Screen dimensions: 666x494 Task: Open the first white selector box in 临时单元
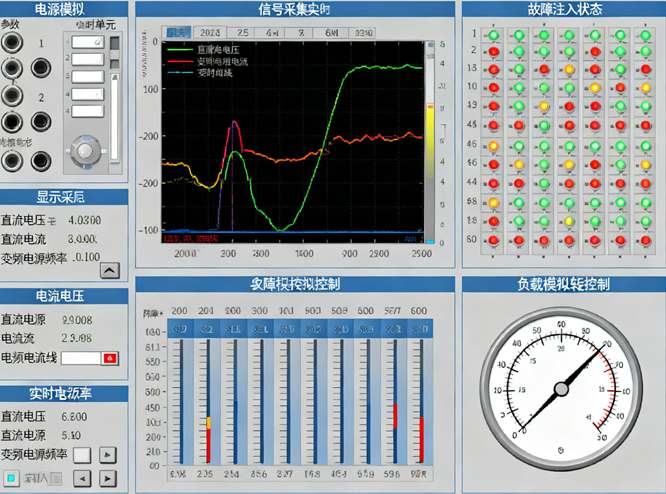click(x=87, y=43)
